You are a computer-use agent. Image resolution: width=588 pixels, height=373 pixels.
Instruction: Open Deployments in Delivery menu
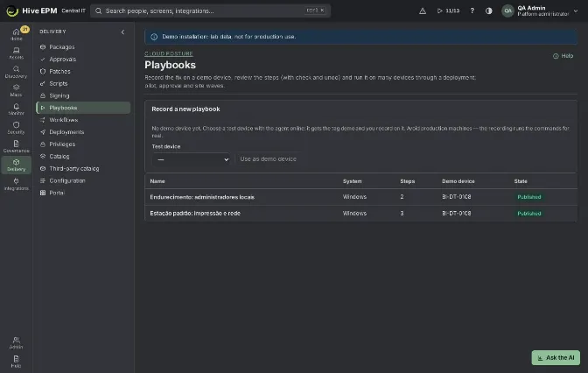click(x=83, y=131)
